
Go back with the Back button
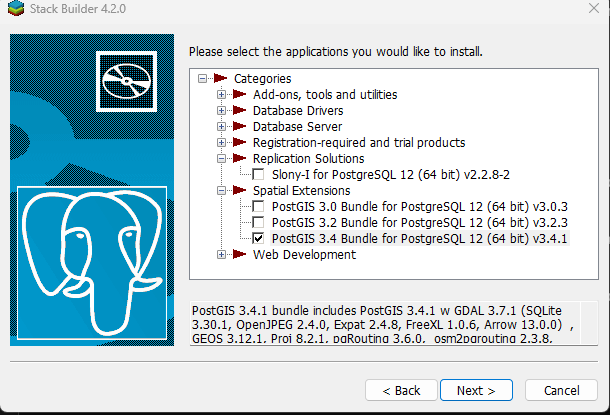401,390
